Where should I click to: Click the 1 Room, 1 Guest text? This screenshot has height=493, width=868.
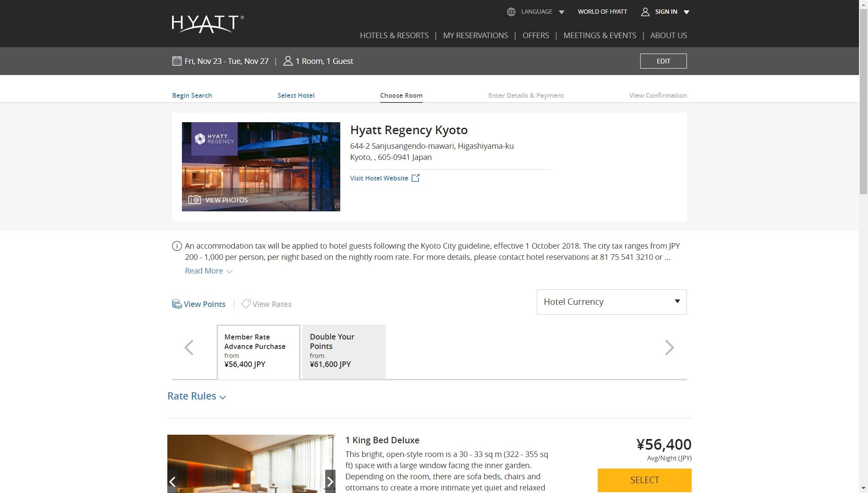pyautogui.click(x=324, y=61)
